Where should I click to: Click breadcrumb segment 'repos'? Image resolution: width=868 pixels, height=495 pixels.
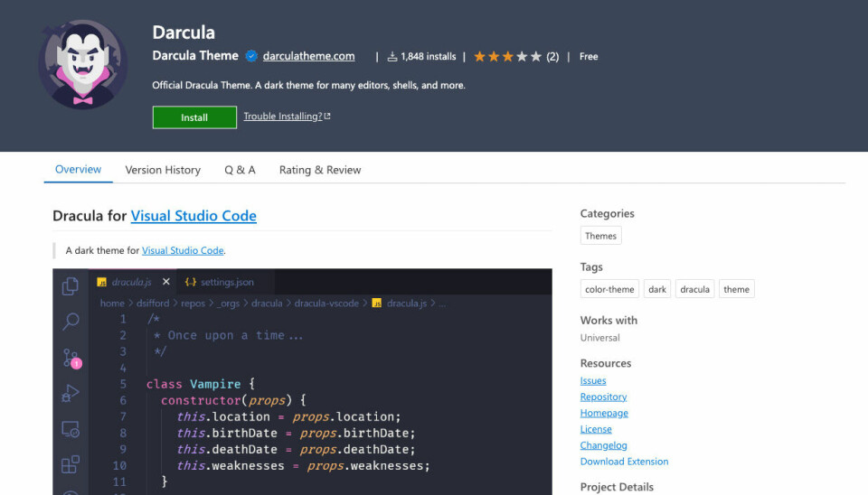tap(193, 304)
